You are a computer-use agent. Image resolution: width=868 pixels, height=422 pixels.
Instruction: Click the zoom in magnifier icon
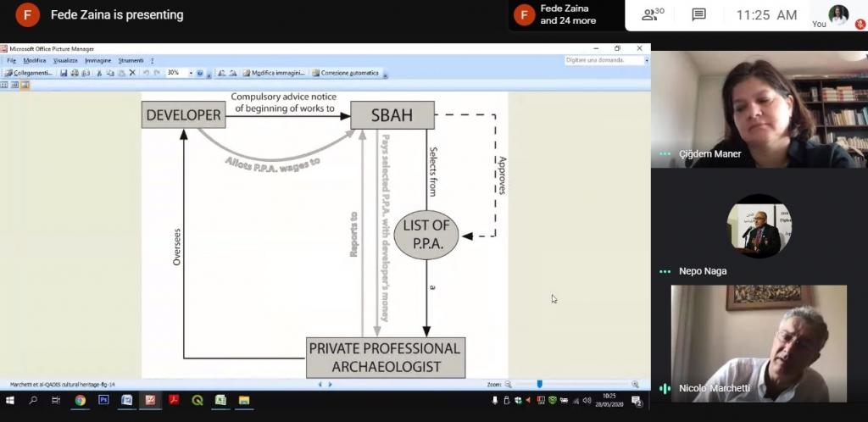[635, 384]
